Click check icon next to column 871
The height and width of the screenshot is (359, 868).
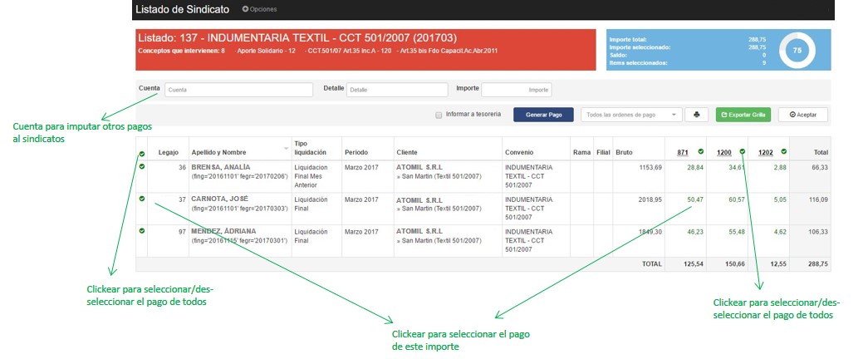click(x=700, y=151)
